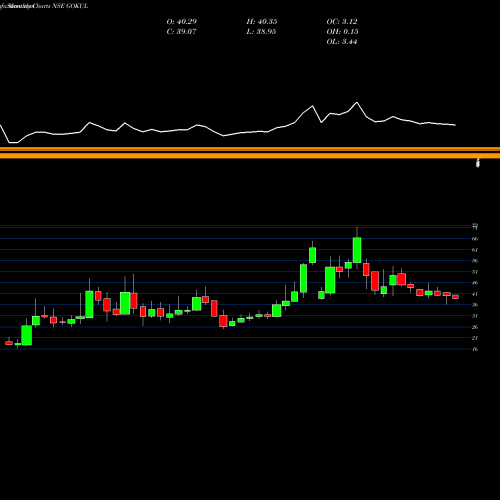This screenshot has width=500, height=500.
Task: Click the low price value "L: 38.95"
Action: click(x=261, y=32)
